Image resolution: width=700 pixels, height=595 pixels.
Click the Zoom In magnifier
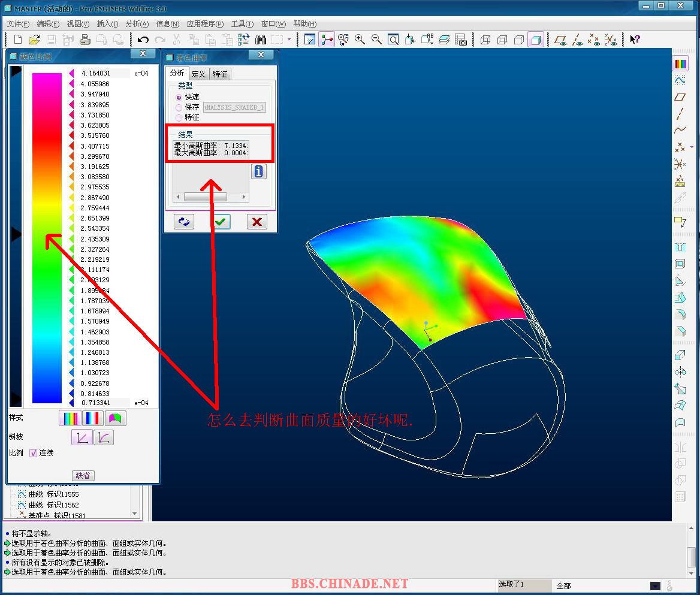[360, 40]
